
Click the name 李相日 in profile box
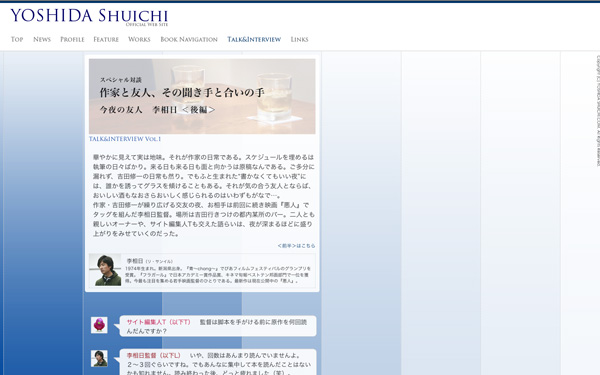click(x=135, y=261)
